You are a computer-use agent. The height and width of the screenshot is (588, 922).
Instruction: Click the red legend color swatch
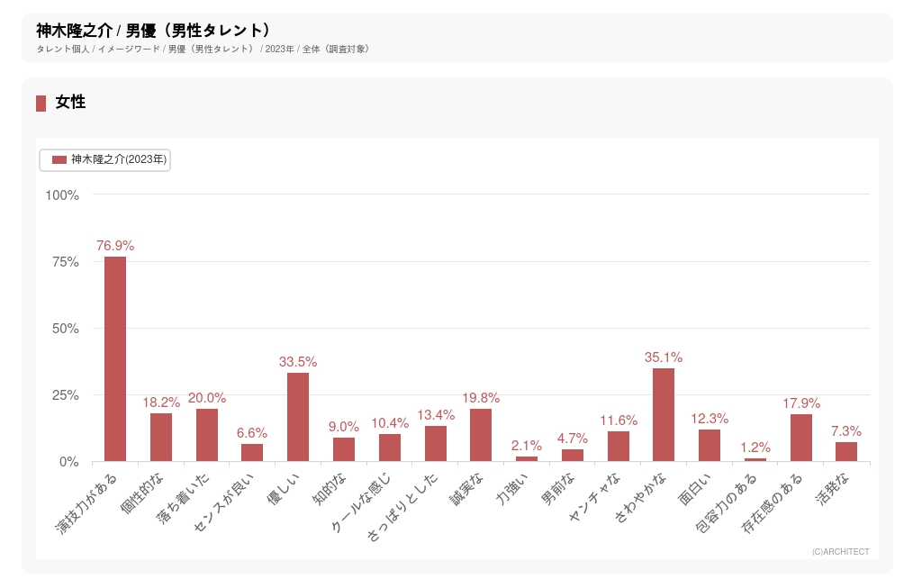tap(59, 159)
